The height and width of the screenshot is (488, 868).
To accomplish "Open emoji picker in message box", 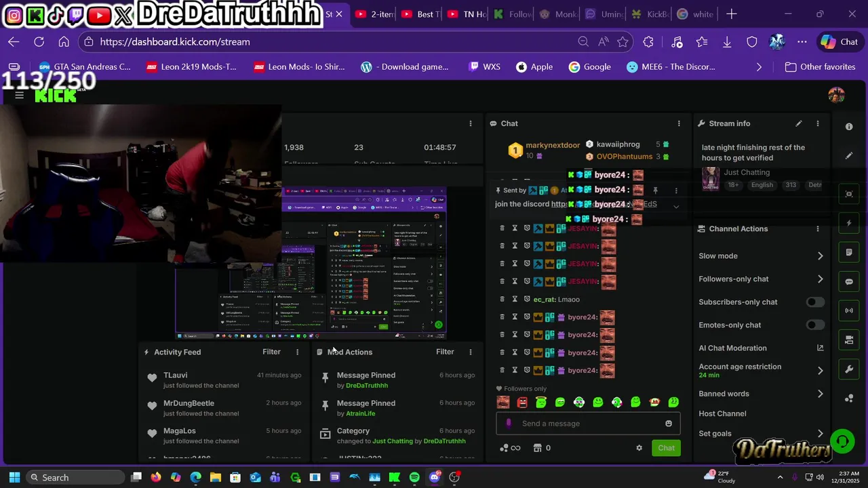I will click(669, 424).
